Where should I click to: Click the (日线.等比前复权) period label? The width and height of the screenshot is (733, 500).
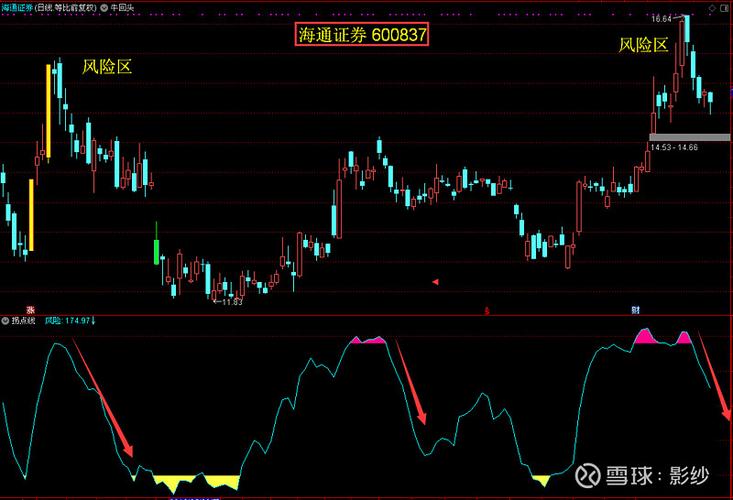[66, 8]
